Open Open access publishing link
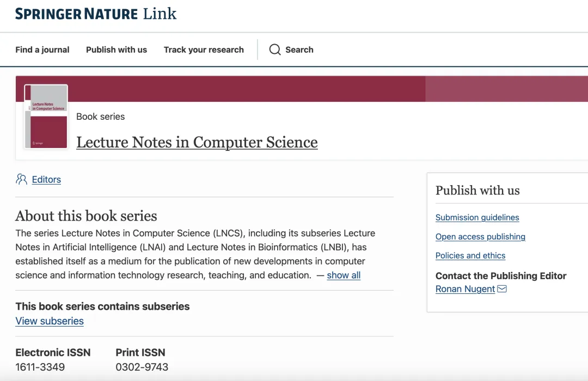The image size is (588, 381). tap(480, 237)
